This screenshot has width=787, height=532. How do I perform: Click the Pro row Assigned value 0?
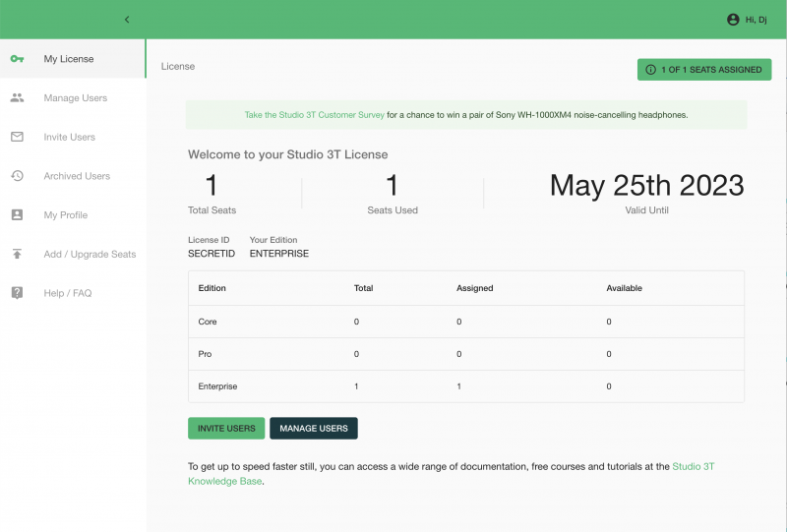click(x=458, y=354)
